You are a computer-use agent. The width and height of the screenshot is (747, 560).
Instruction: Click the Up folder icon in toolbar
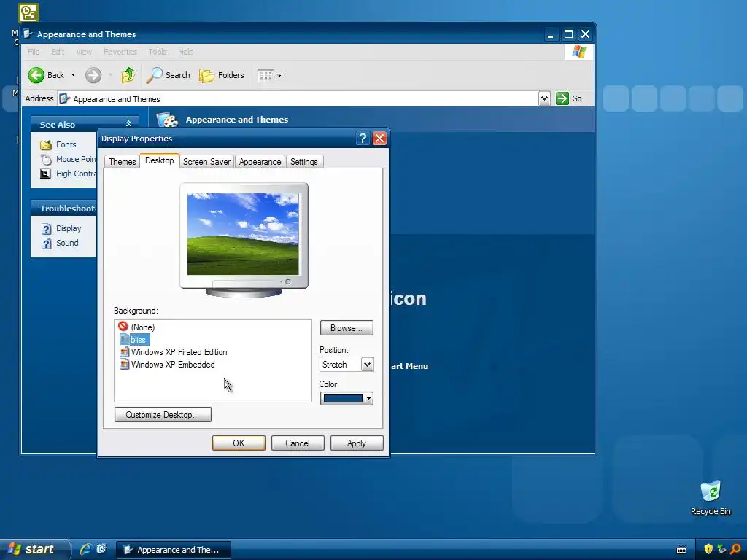128,75
